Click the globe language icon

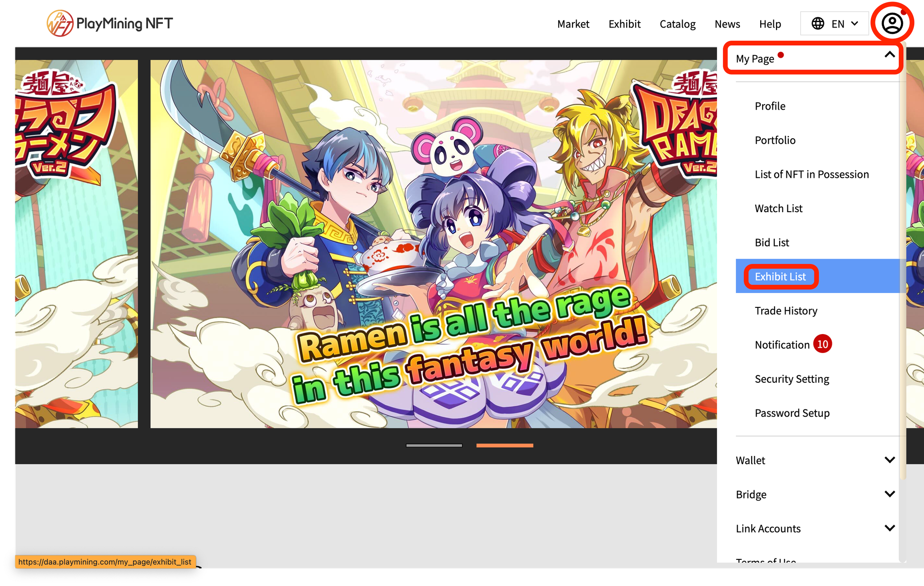click(818, 23)
